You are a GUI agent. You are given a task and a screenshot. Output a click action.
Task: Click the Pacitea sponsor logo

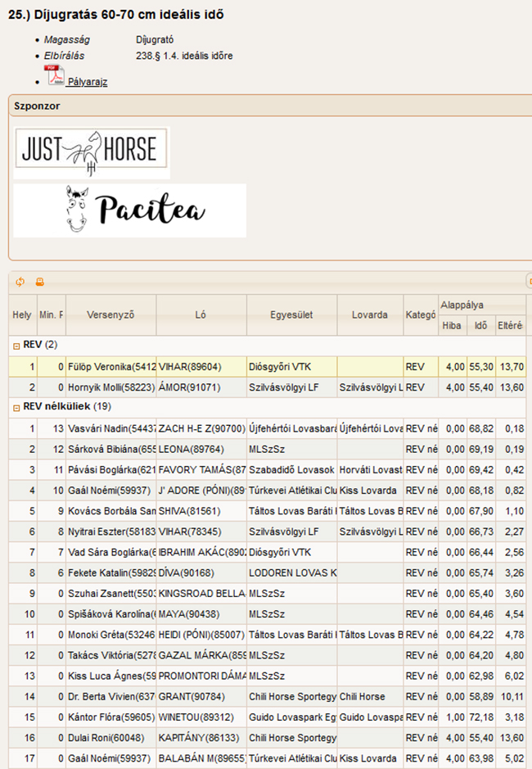coord(129,210)
